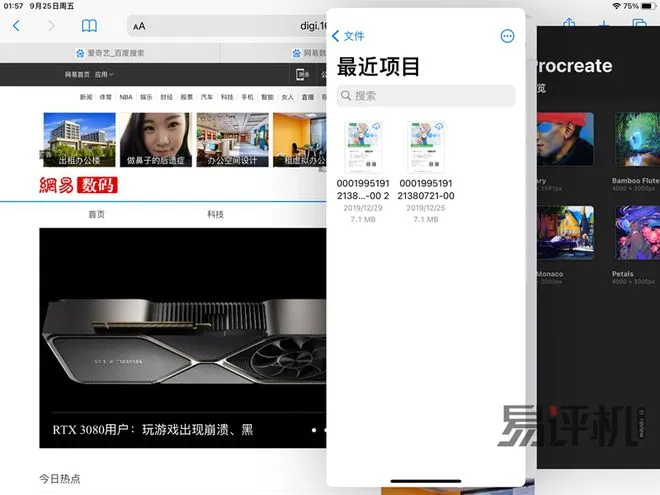Open the 新闻 channel link
The image size is (660, 495).
coord(86,97)
